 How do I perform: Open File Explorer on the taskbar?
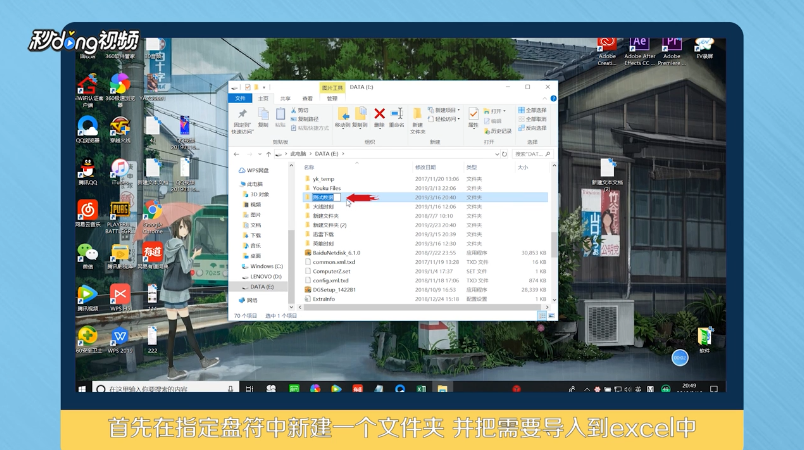[442, 389]
